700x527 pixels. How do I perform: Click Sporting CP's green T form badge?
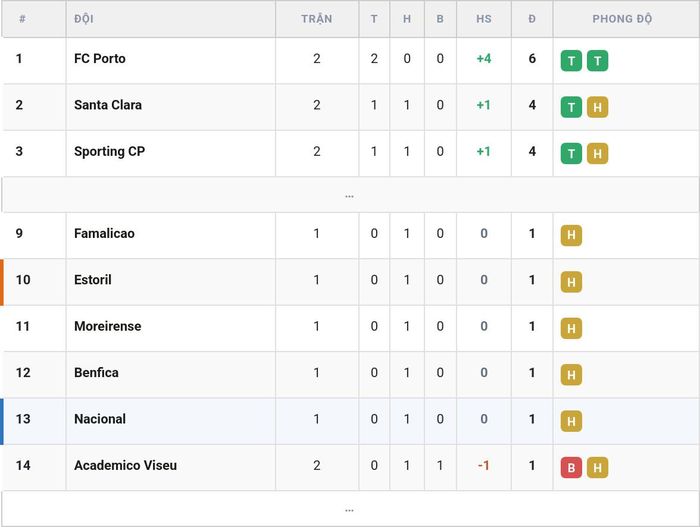point(571,154)
